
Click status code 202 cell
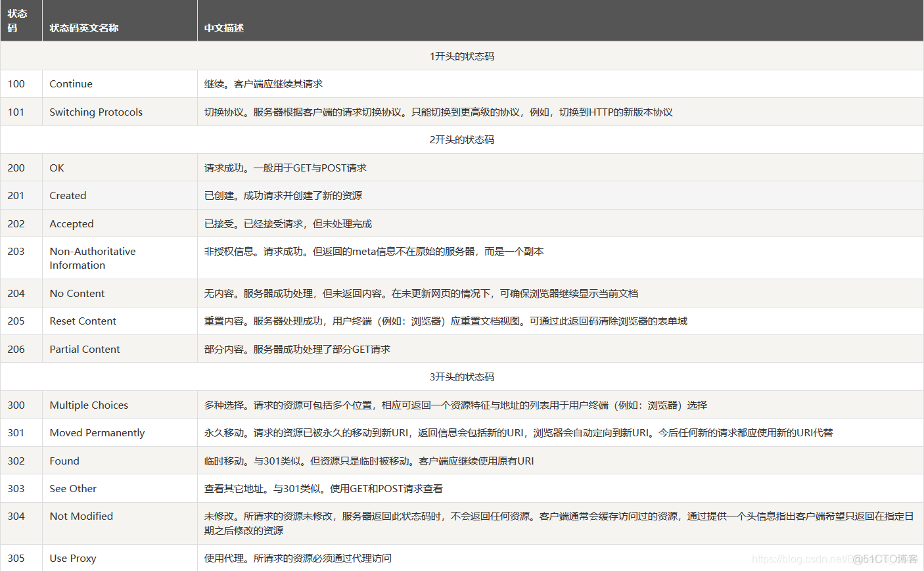[x=21, y=223]
